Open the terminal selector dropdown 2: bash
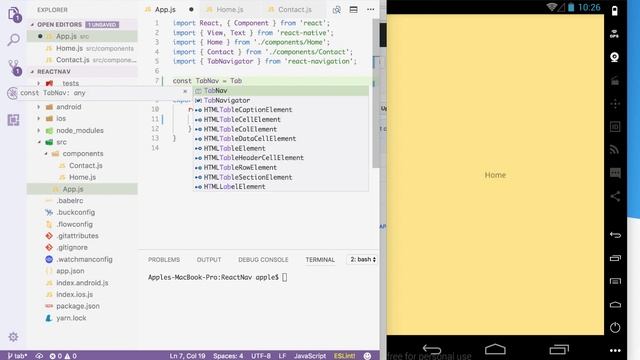The height and width of the screenshot is (360, 640). (x=362, y=260)
